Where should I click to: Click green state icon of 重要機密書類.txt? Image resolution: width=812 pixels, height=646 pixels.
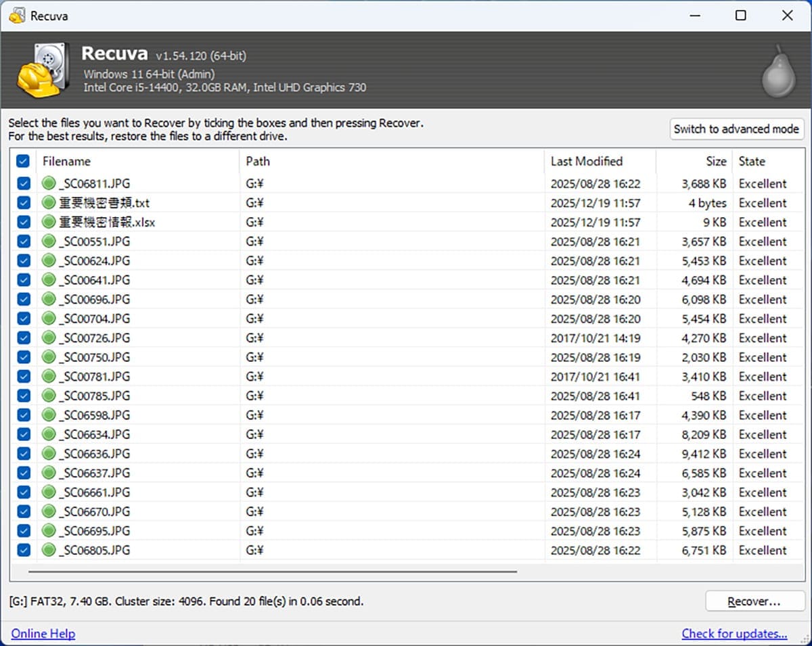(49, 203)
